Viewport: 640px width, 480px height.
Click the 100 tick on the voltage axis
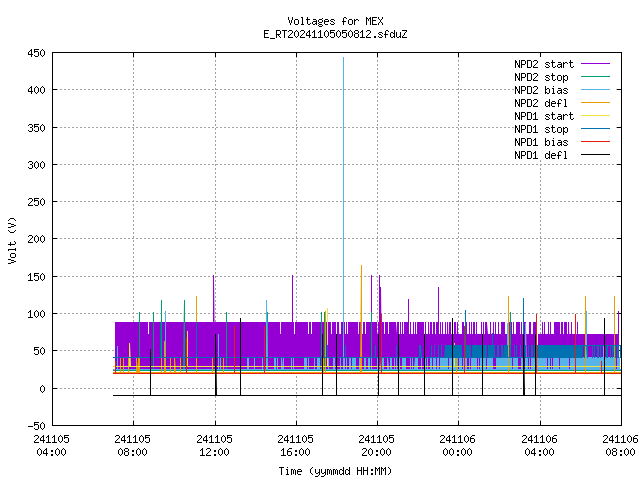(x=36, y=314)
